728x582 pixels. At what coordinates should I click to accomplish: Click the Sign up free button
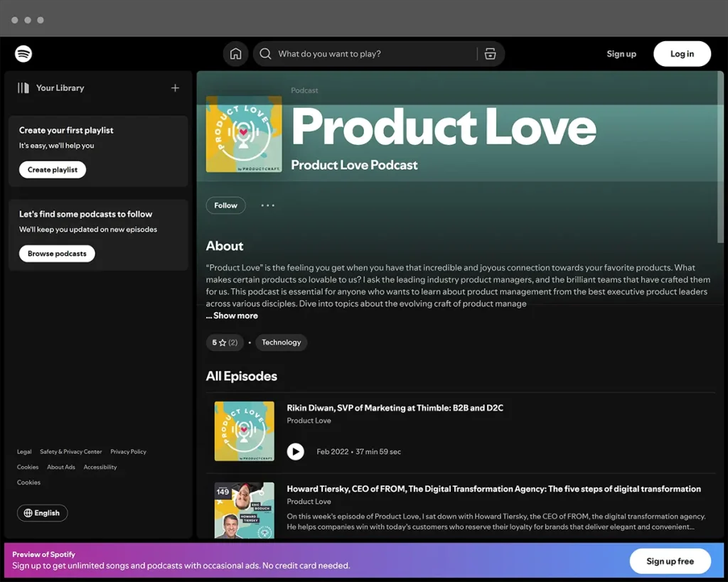click(669, 561)
